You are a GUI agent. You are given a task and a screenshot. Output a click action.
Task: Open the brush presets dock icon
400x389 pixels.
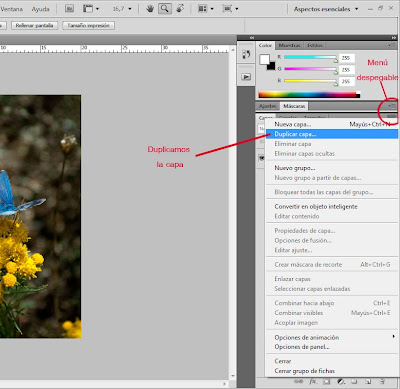tap(246, 55)
